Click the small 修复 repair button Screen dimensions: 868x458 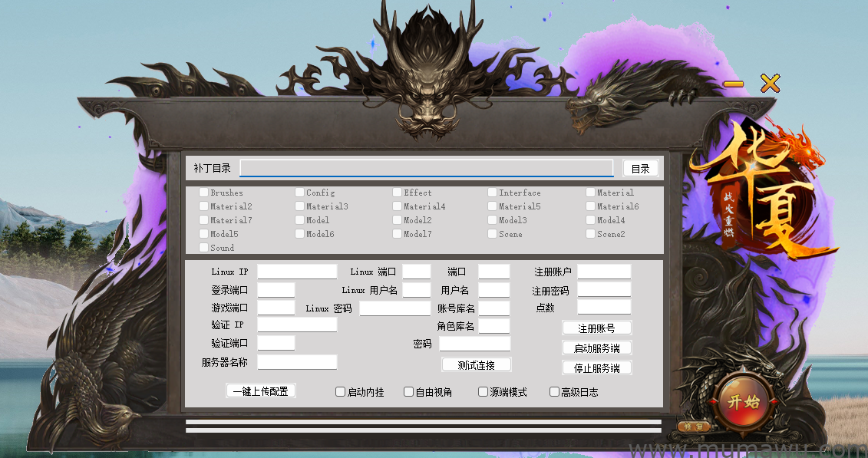(x=693, y=426)
